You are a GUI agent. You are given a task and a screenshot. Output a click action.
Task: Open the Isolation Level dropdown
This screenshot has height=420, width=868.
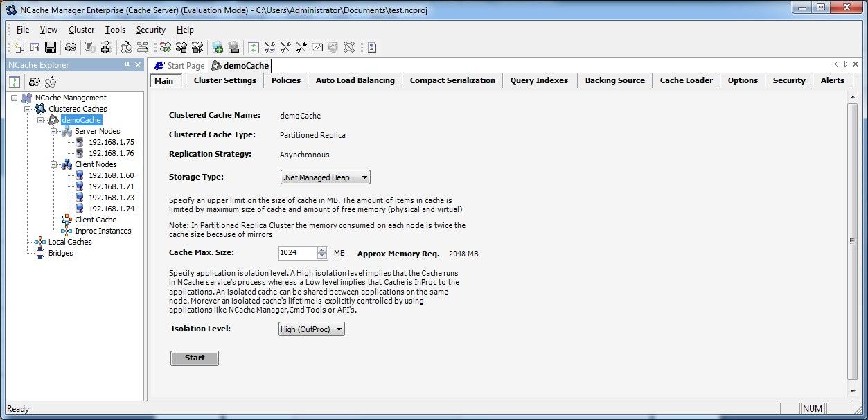(x=311, y=329)
